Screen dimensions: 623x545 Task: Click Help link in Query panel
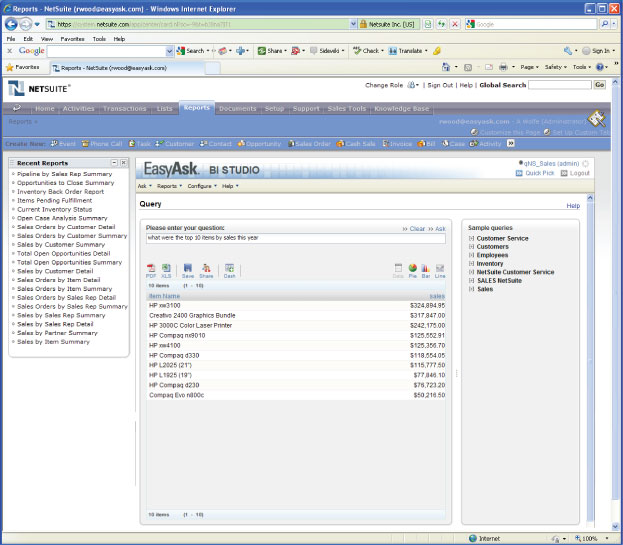click(x=573, y=206)
